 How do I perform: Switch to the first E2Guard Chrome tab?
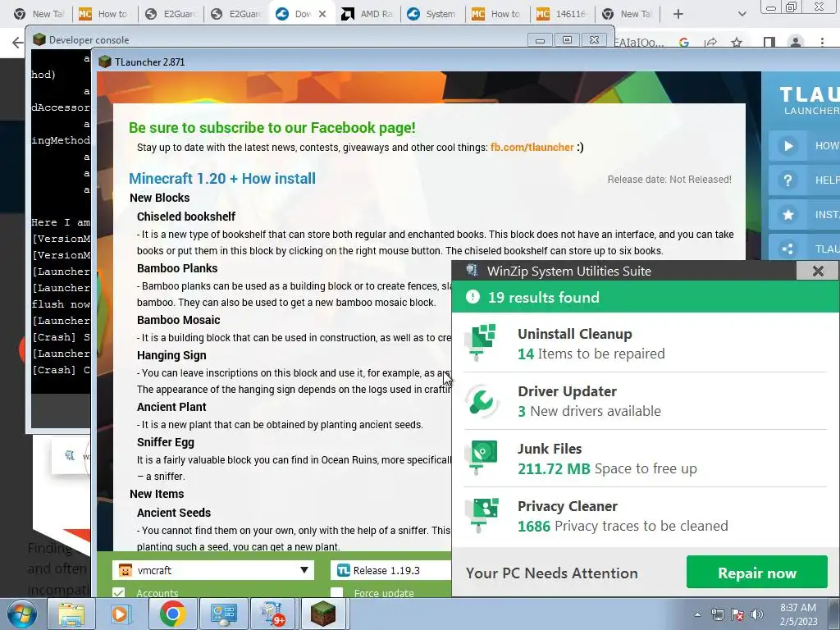(171, 14)
